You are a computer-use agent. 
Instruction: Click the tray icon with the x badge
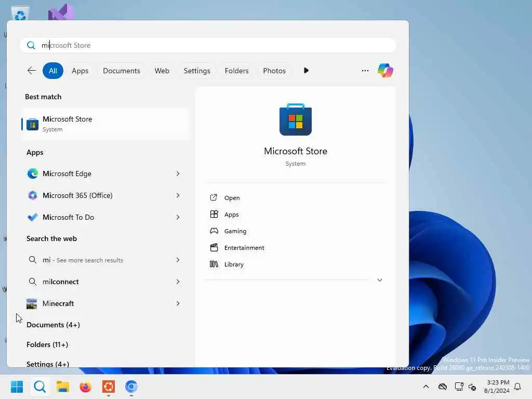(472, 387)
